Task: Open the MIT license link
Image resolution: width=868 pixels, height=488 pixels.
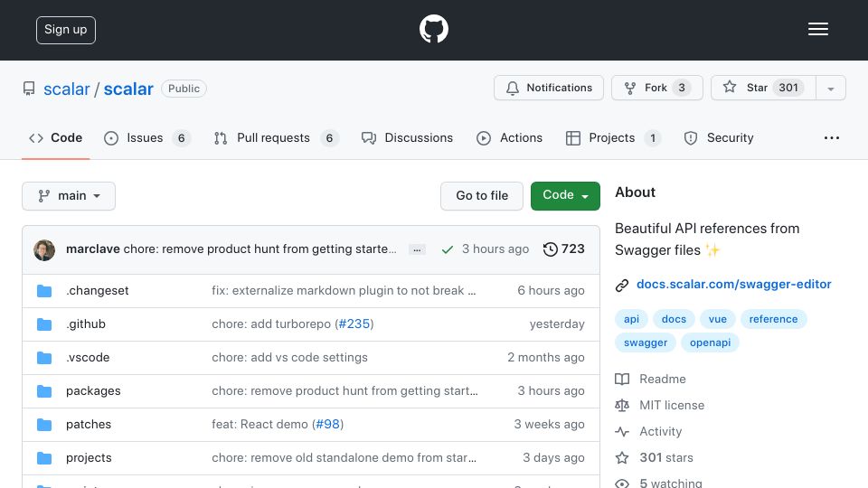Action: click(672, 406)
